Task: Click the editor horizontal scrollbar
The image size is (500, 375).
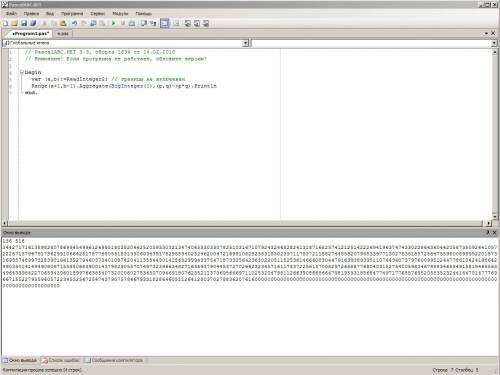Action: pos(245,223)
